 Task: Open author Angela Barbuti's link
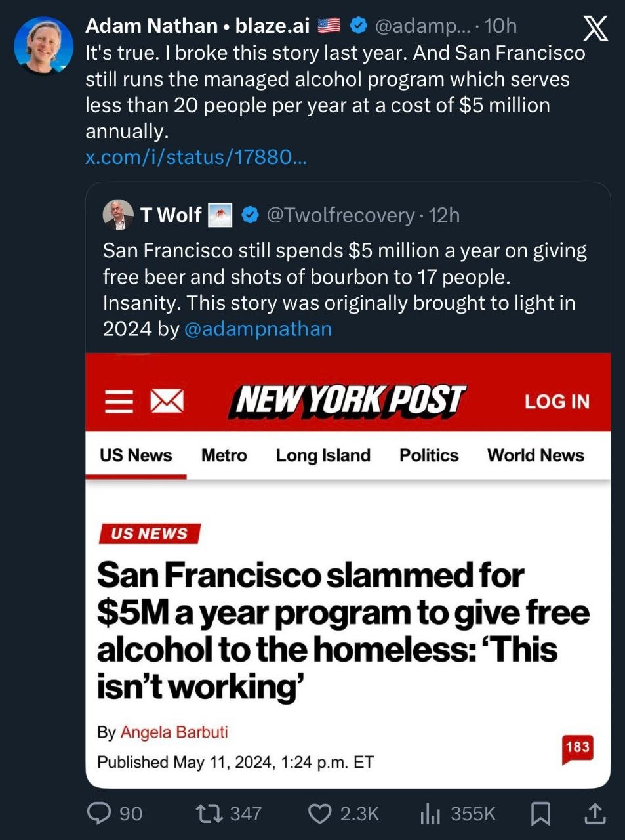click(x=174, y=732)
